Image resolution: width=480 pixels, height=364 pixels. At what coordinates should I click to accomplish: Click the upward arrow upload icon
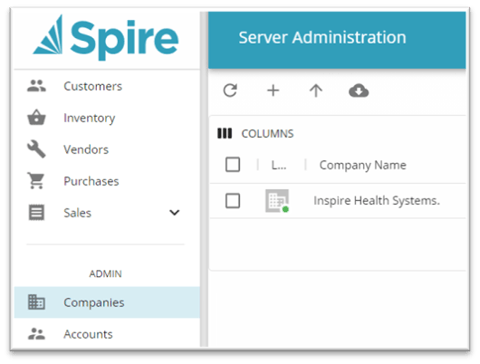point(316,90)
